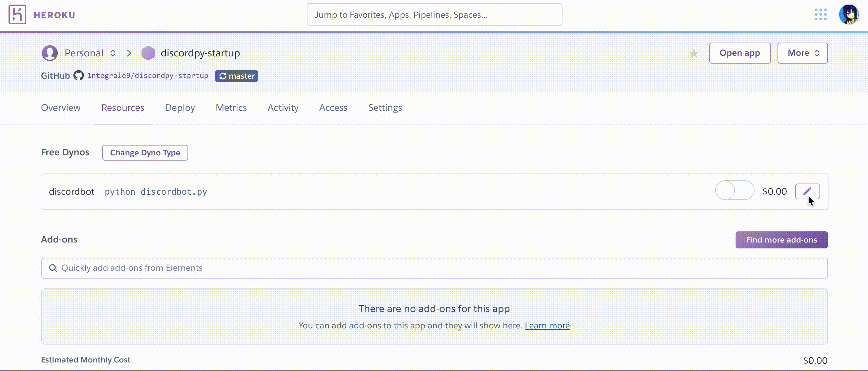Click the Open app button
The width and height of the screenshot is (868, 371).
point(740,53)
